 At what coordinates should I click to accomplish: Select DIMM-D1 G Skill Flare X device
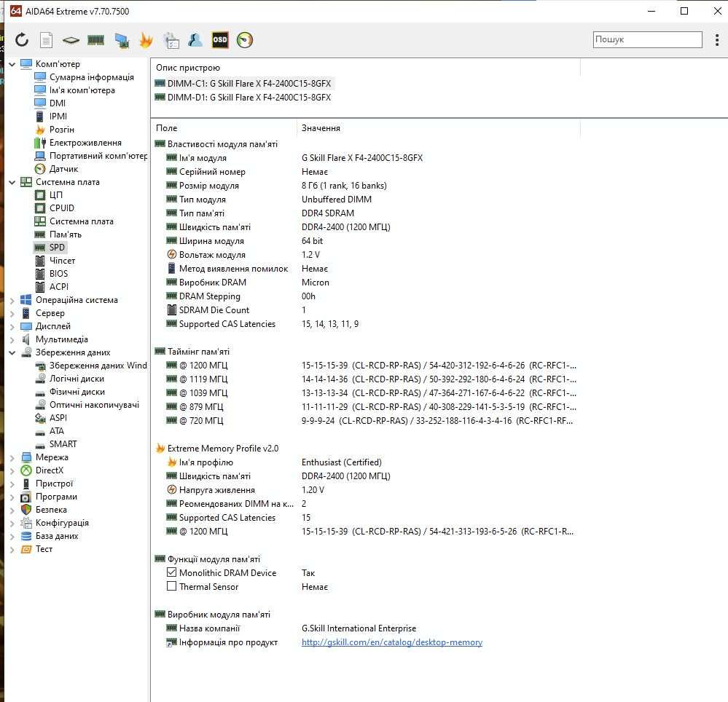coord(243,98)
